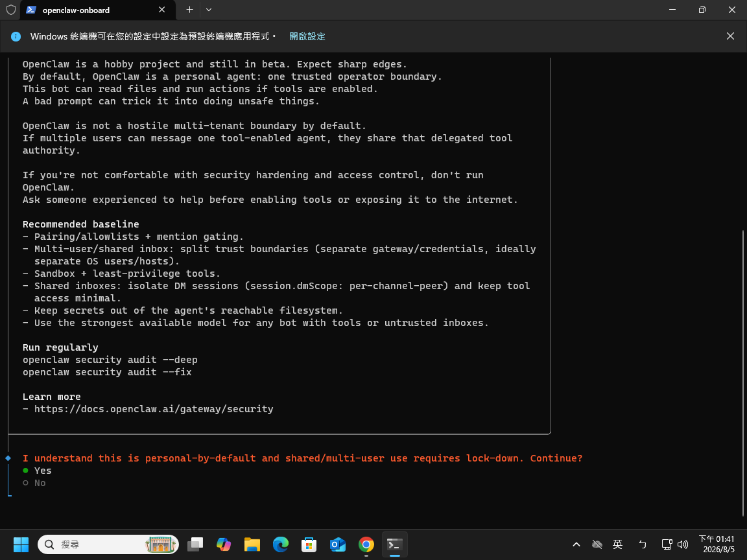
Task: Click the 'openclaw security audit --fix' line
Action: point(107,373)
